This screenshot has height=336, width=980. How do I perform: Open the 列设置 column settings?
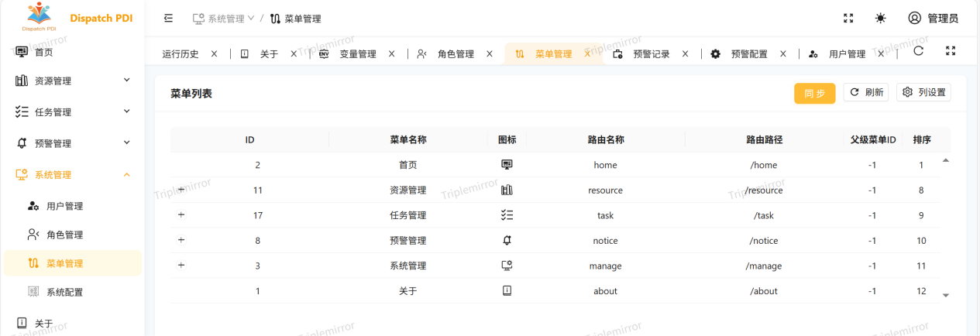(x=923, y=93)
